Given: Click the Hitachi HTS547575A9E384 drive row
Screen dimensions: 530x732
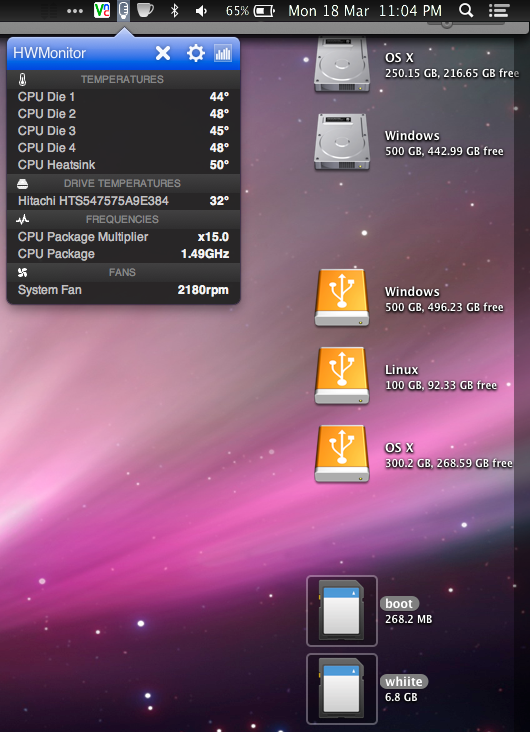Looking at the screenshot, I should (x=123, y=201).
